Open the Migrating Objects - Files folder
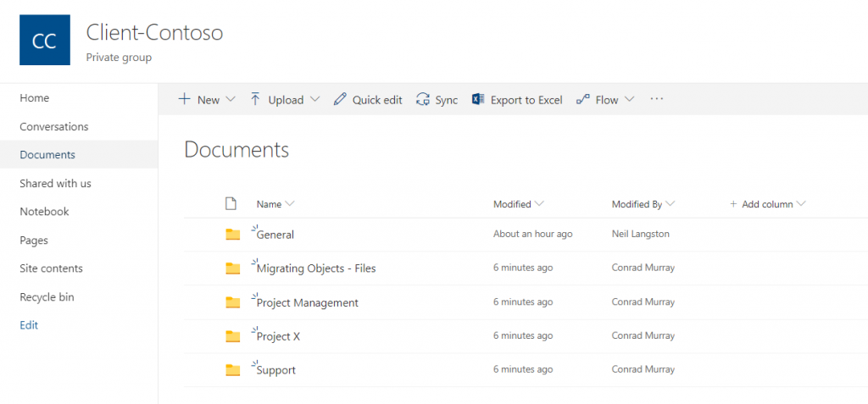The height and width of the screenshot is (404, 868). [316, 268]
